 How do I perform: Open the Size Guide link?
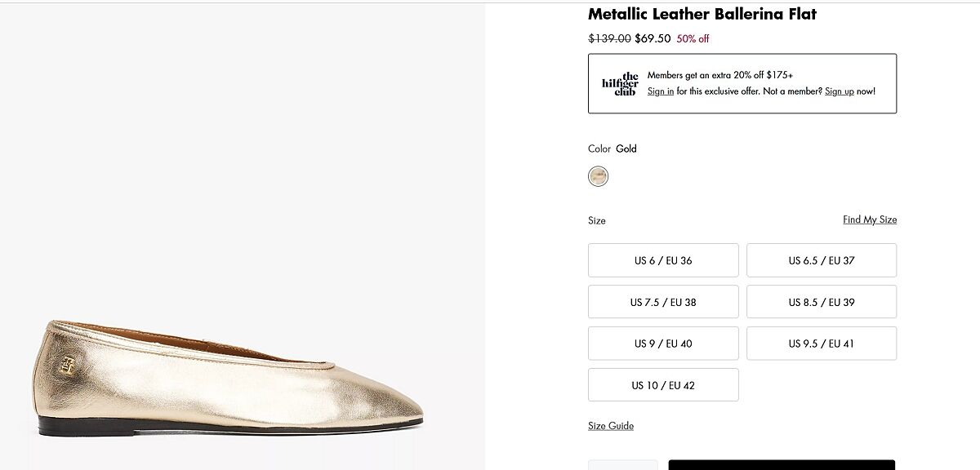[x=611, y=426]
